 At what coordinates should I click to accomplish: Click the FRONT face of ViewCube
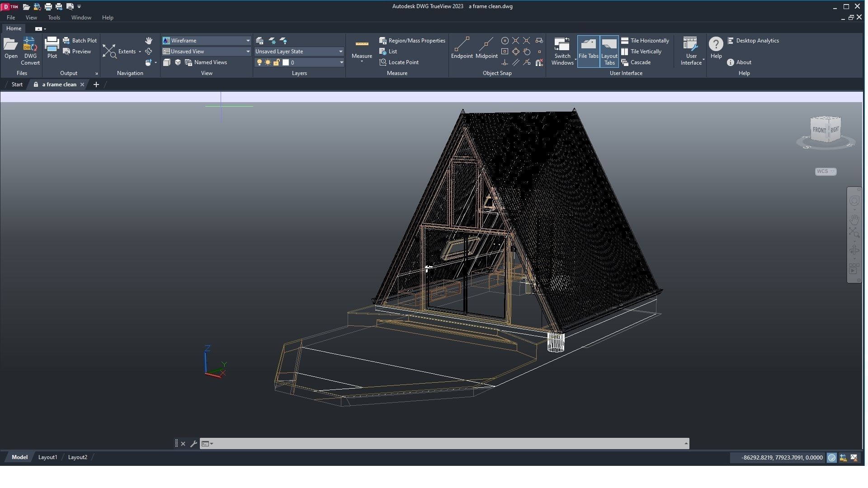pos(819,130)
